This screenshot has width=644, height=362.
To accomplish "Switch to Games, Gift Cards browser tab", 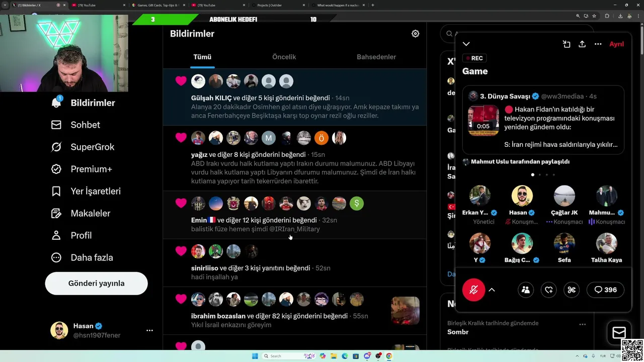I will pyautogui.click(x=157, y=5).
